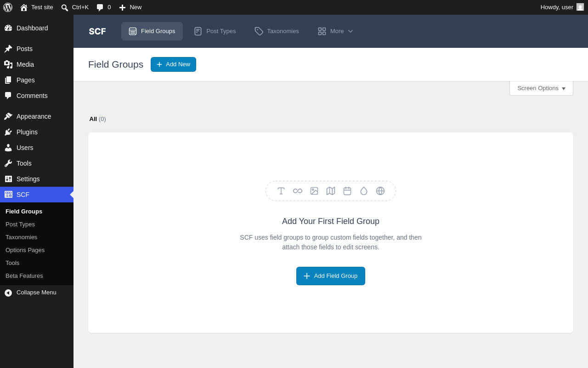588x368 pixels.
Task: Open Tools with the wrench icon
Action: tap(8, 163)
